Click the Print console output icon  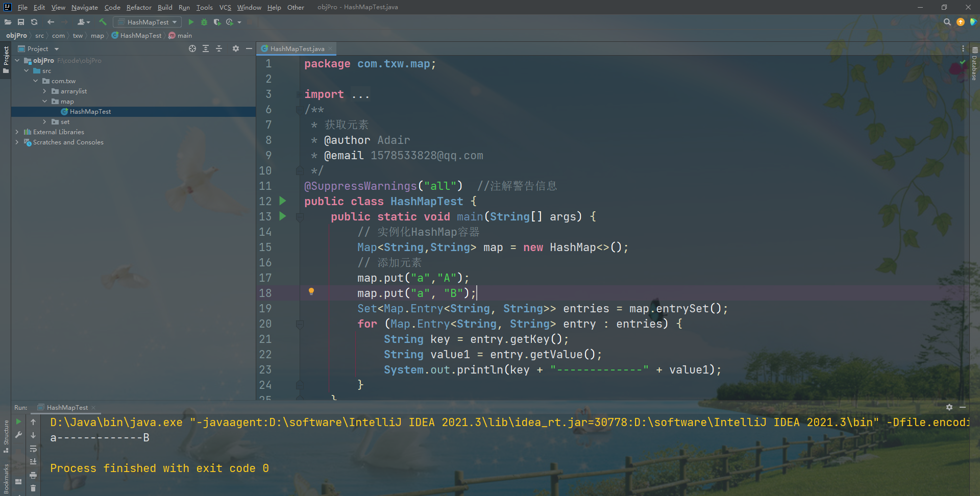[33, 475]
